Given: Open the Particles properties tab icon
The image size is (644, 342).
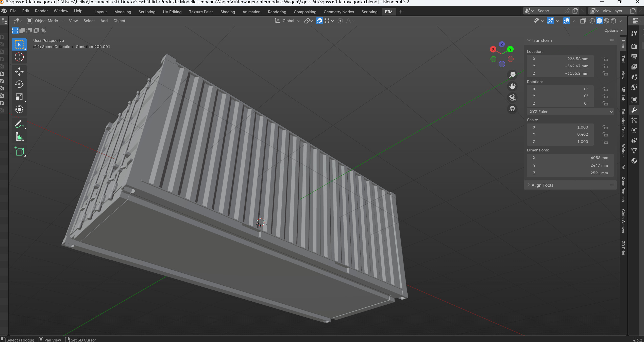Looking at the screenshot, I should click(x=634, y=120).
